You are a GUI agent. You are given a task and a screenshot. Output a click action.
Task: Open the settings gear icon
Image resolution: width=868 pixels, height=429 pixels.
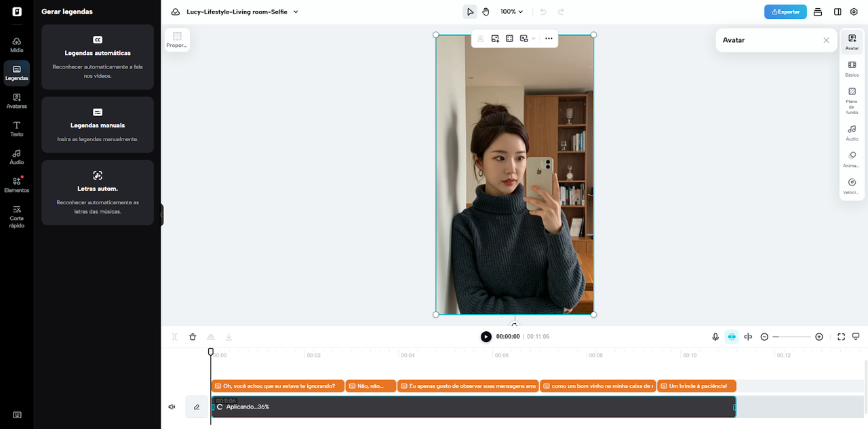pyautogui.click(x=854, y=12)
